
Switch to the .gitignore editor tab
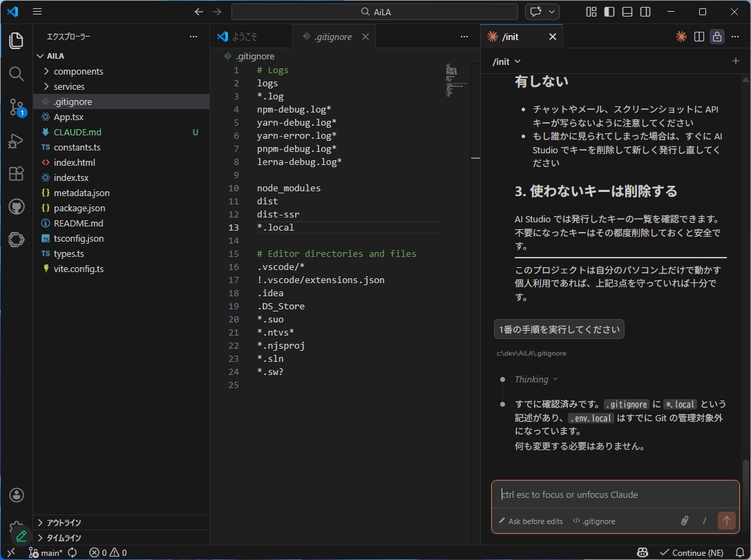coord(332,37)
